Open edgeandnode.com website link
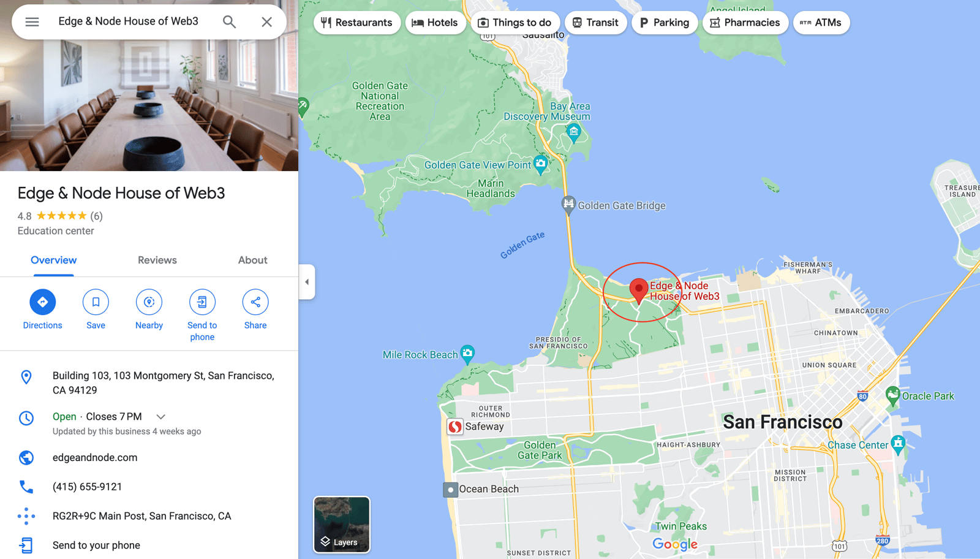This screenshot has width=980, height=559. point(95,458)
